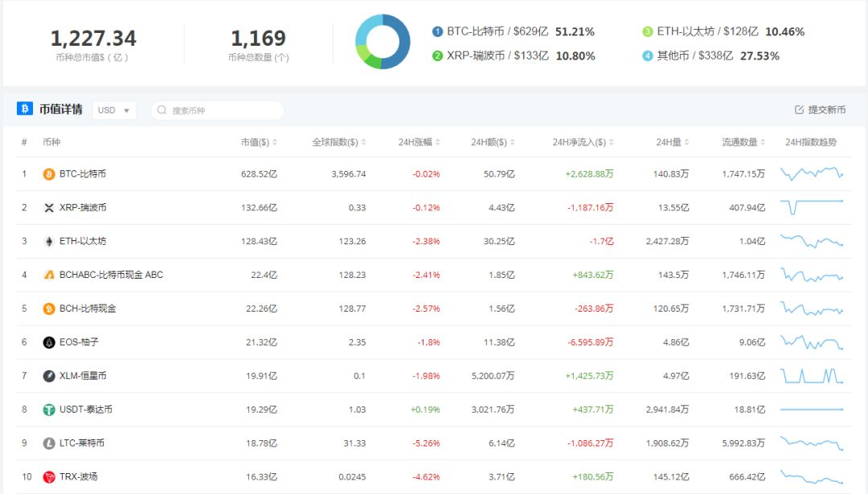Click USDT 24H change +0.19%
Screen dimensions: 868x494
coord(425,410)
